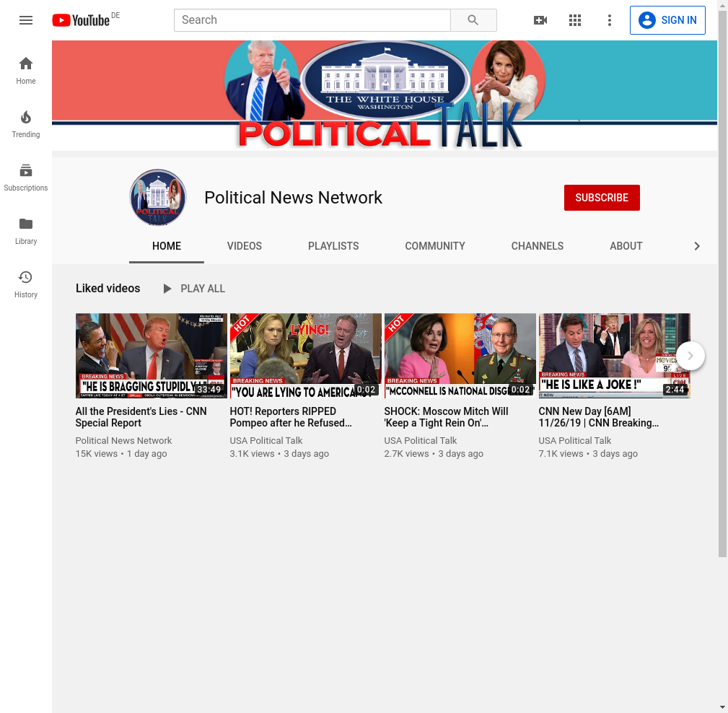Click the 'HE IS LIKE A JOKE' thumbnail
Screen dimensions: 728x713
click(614, 356)
